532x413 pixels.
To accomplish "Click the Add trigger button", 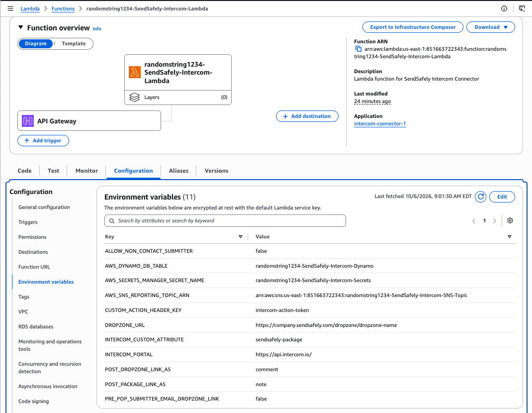I will [43, 141].
